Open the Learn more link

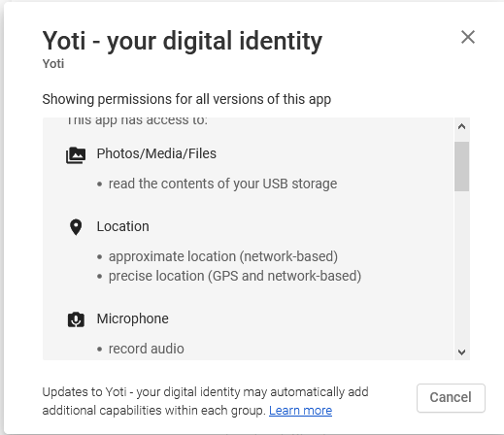tap(300, 411)
